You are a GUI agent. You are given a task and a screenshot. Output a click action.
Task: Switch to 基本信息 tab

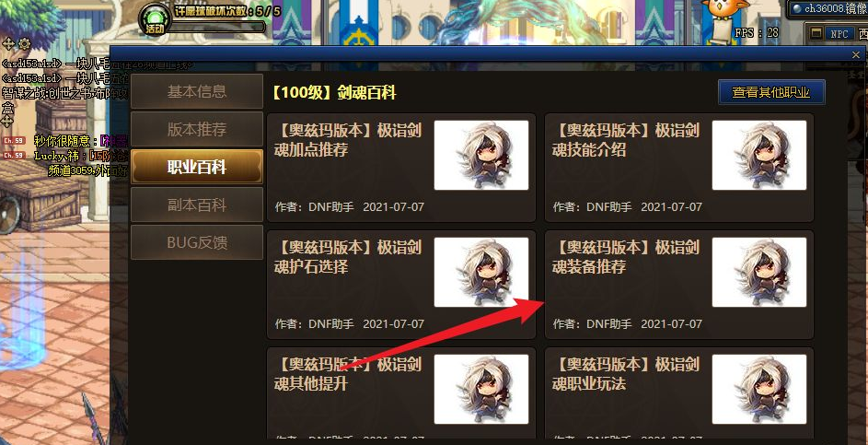pos(196,91)
